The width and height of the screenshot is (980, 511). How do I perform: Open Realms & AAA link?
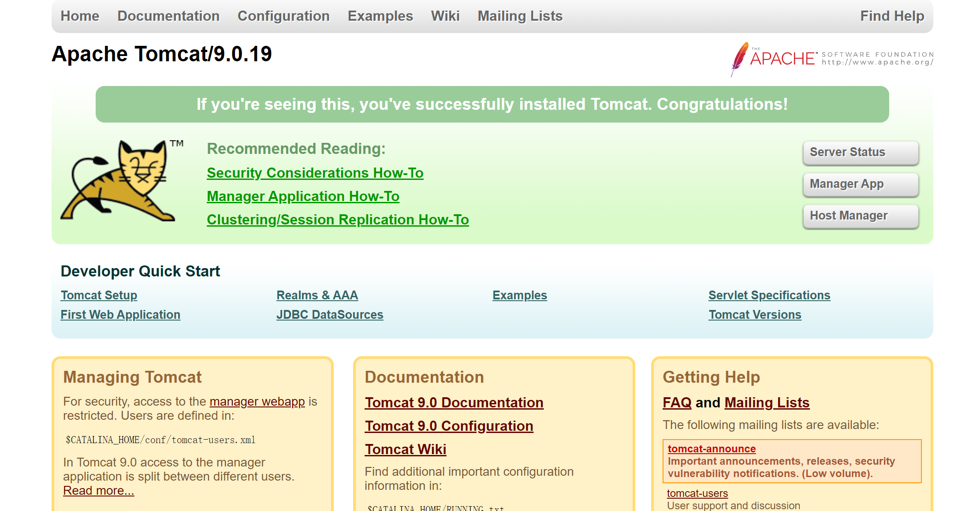pyautogui.click(x=317, y=295)
